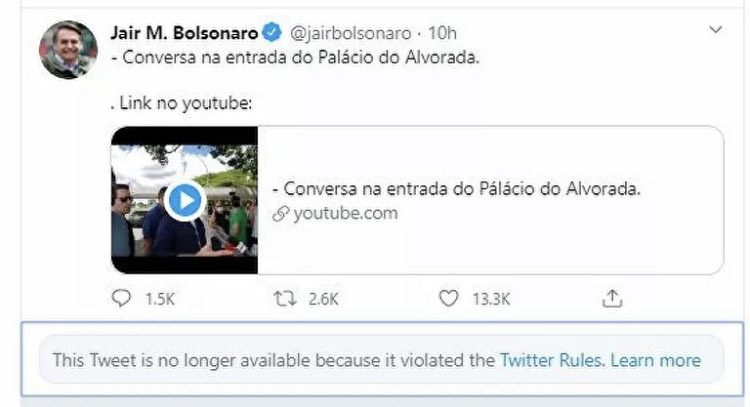
Task: Click the 13.3K likes count
Action: [x=491, y=299]
